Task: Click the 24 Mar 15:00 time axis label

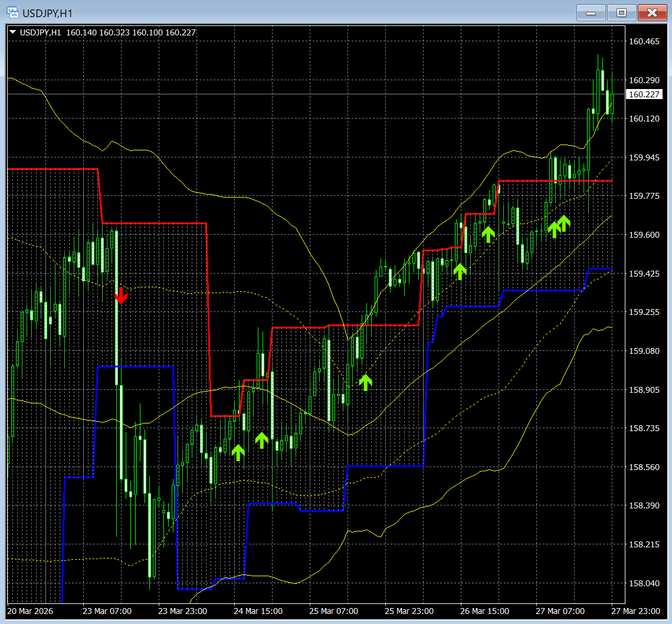Action: tap(258, 611)
